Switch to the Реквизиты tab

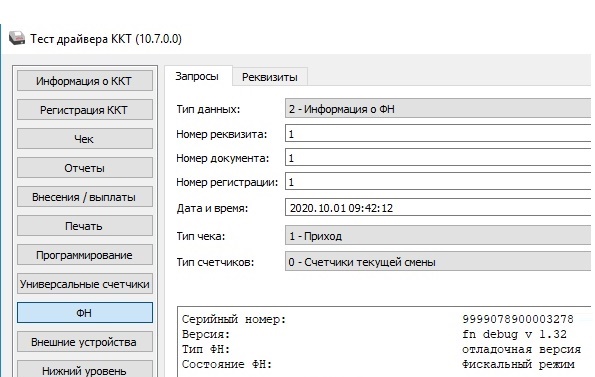[x=270, y=77]
